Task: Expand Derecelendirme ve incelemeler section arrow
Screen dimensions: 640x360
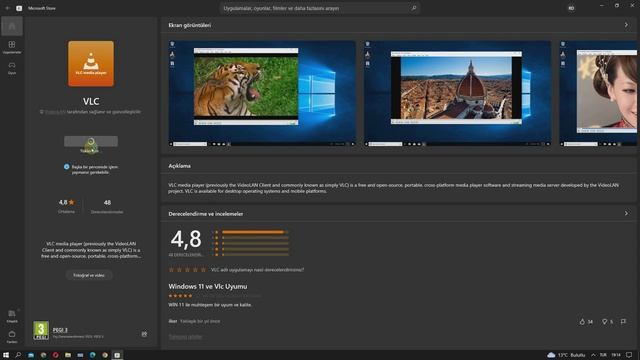Action: [626, 213]
